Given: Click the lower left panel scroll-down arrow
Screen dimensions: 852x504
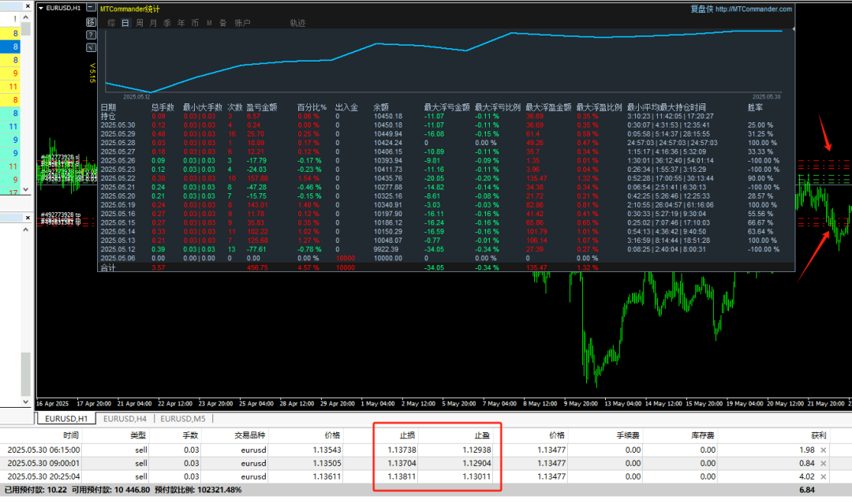Looking at the screenshot, I should [25, 402].
